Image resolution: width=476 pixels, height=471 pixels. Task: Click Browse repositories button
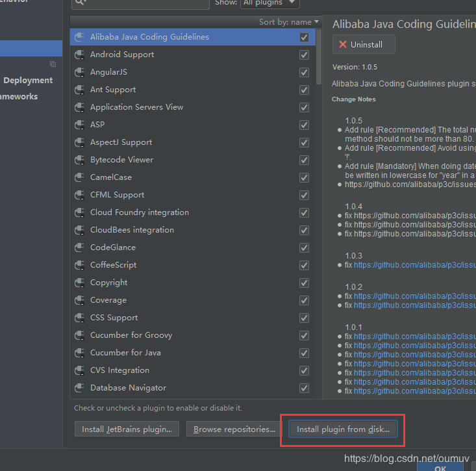234,429
